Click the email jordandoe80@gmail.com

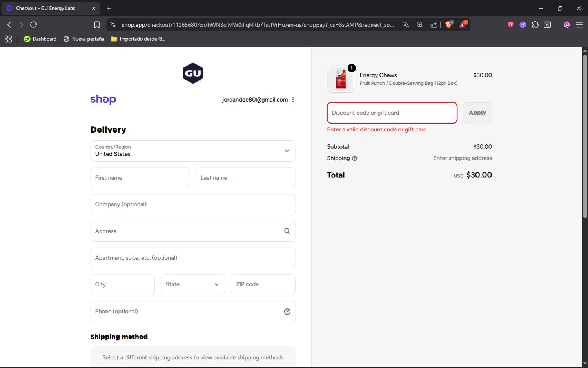(x=255, y=100)
